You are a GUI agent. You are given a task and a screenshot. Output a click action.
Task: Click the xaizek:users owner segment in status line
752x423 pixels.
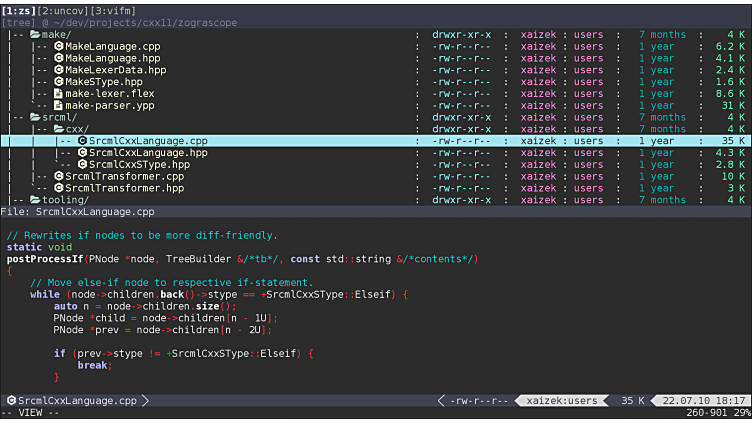click(x=562, y=401)
